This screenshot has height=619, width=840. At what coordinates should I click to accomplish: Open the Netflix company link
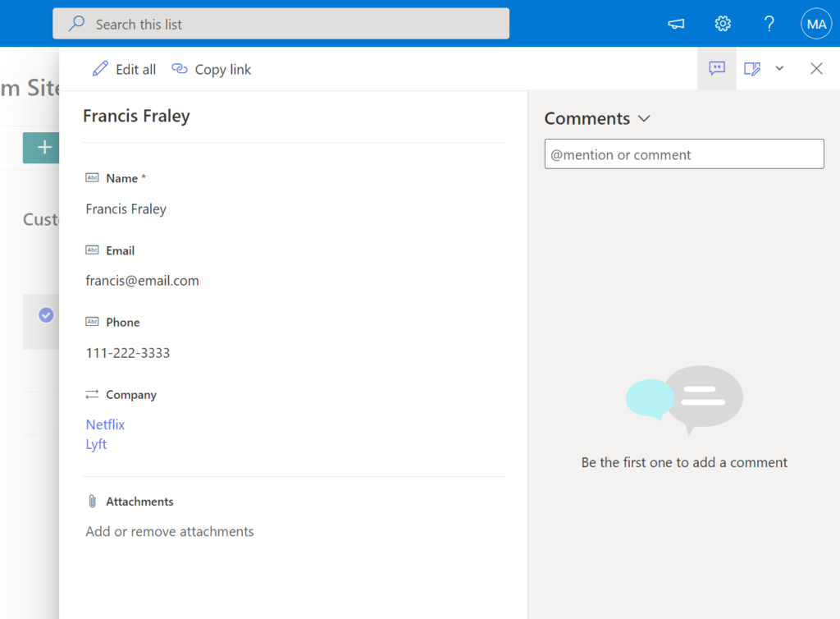click(x=105, y=424)
